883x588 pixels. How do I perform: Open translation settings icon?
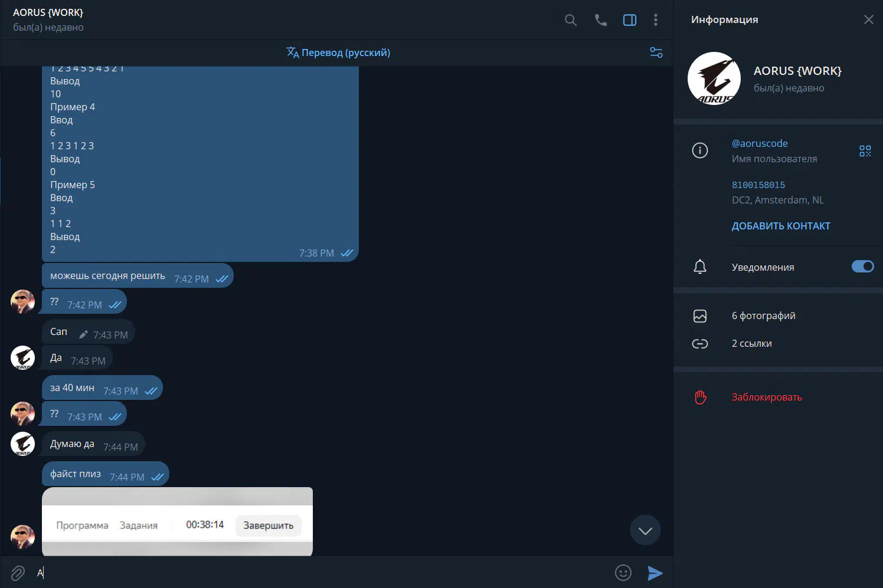[656, 52]
